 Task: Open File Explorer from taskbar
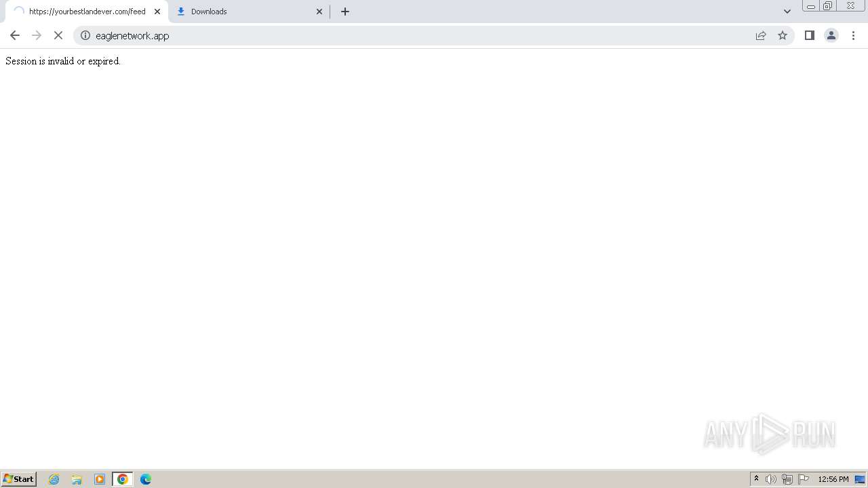77,479
